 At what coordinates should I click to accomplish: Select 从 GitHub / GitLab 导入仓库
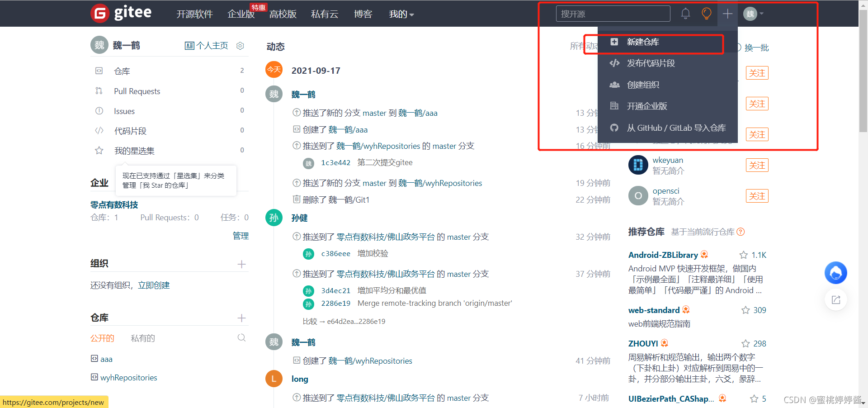[x=668, y=128]
